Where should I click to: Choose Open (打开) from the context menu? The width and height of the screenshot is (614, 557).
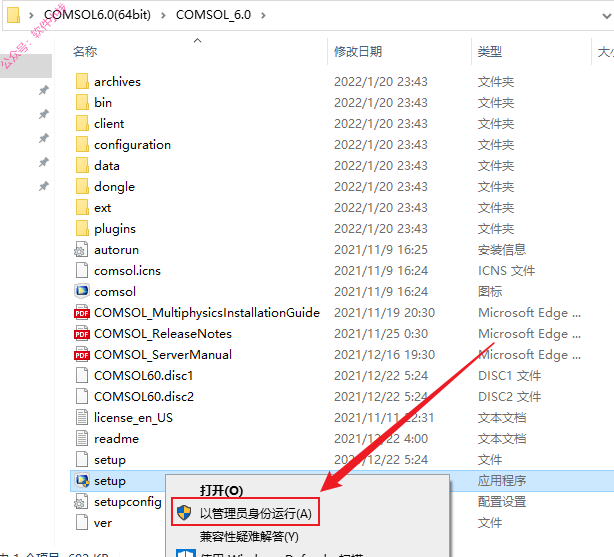(221, 490)
